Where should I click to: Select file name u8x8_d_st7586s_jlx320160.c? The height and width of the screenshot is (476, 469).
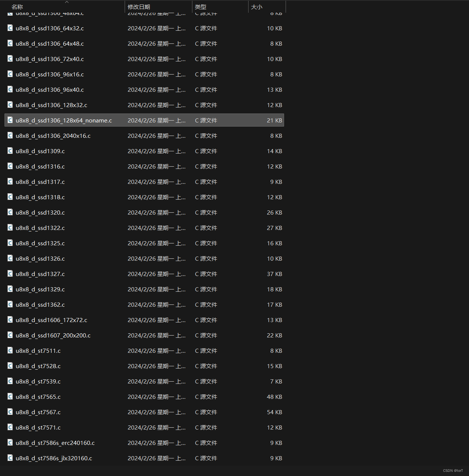(x=54, y=458)
